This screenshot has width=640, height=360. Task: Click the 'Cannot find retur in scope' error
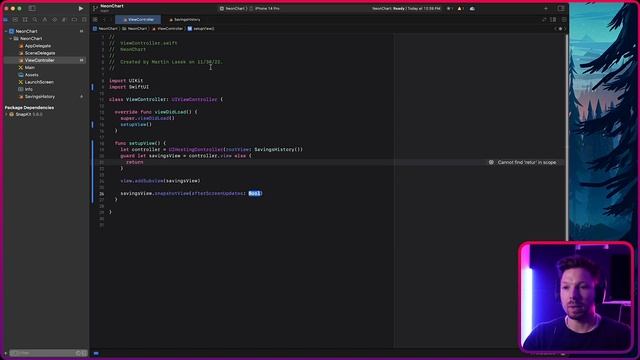[x=527, y=162]
